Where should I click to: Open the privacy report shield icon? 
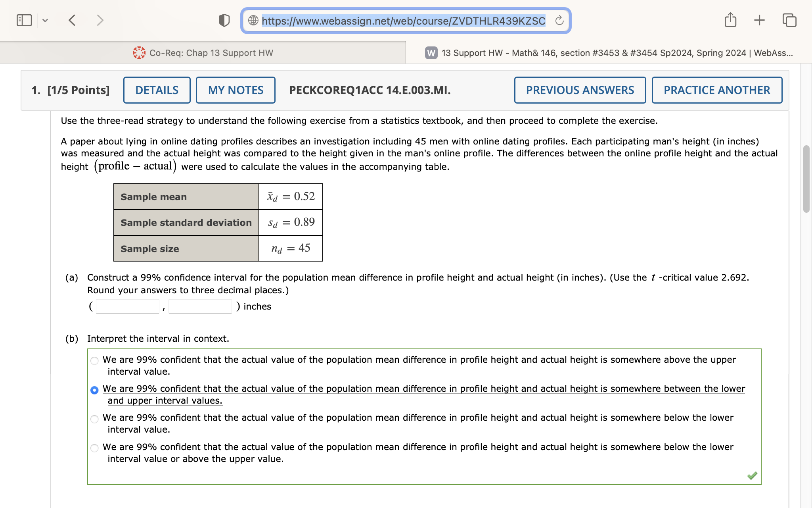click(x=224, y=20)
